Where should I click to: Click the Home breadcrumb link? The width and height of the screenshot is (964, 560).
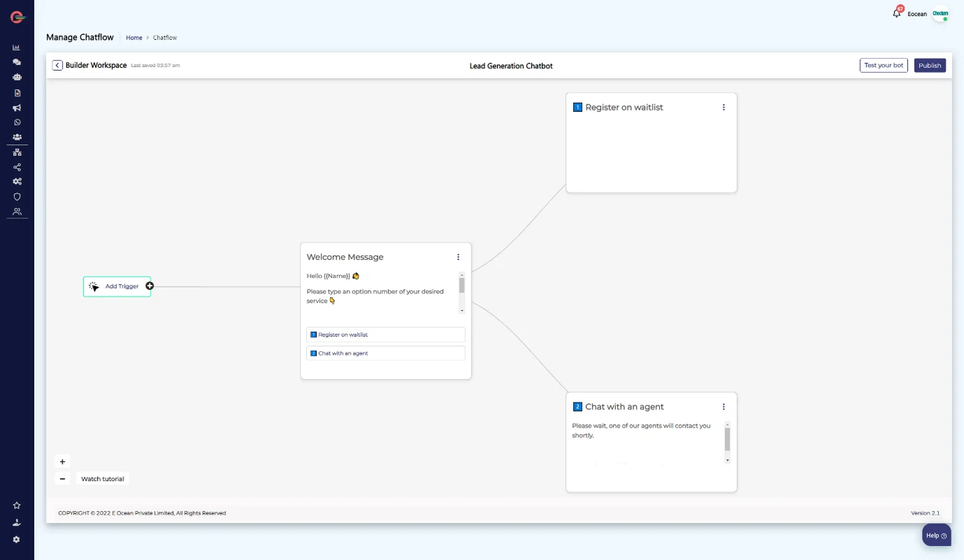click(x=134, y=38)
